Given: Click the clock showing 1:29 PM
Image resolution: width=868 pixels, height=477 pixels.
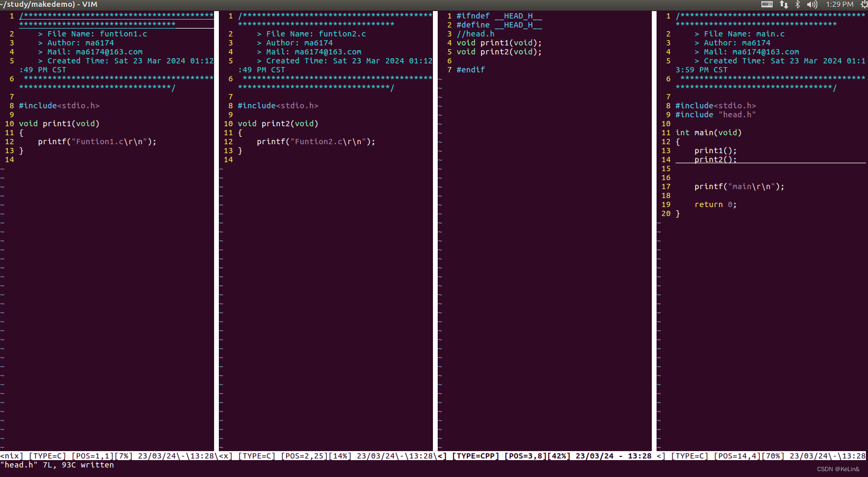Looking at the screenshot, I should (839, 4).
